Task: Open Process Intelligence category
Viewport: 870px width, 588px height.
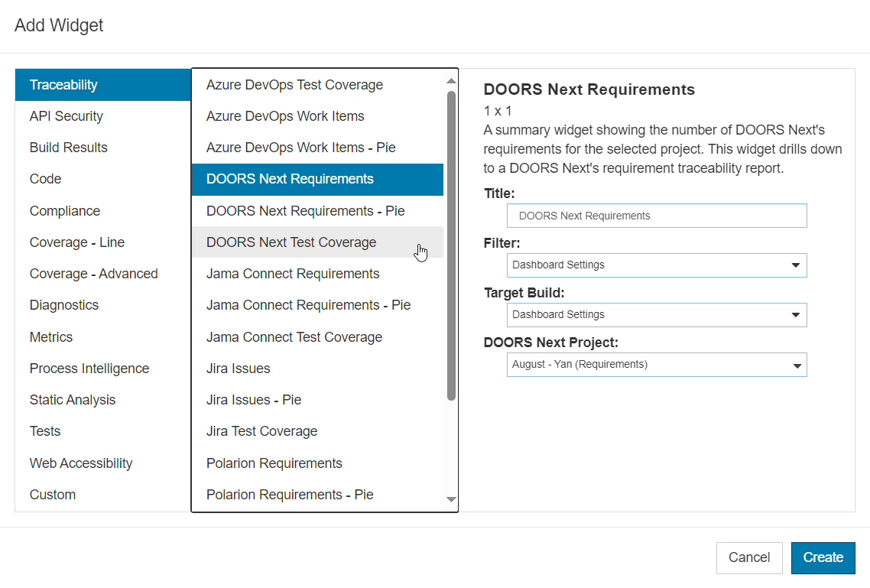Action: point(102,369)
